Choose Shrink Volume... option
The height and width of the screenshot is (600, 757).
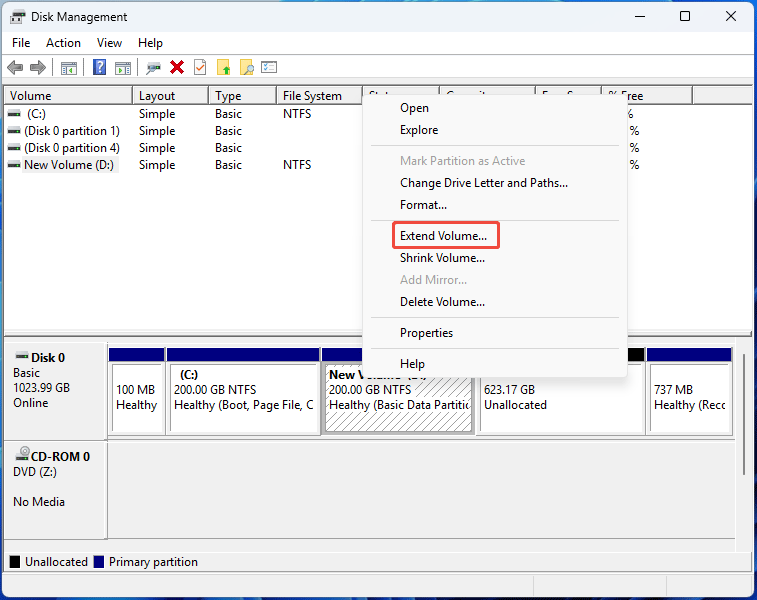point(495,258)
